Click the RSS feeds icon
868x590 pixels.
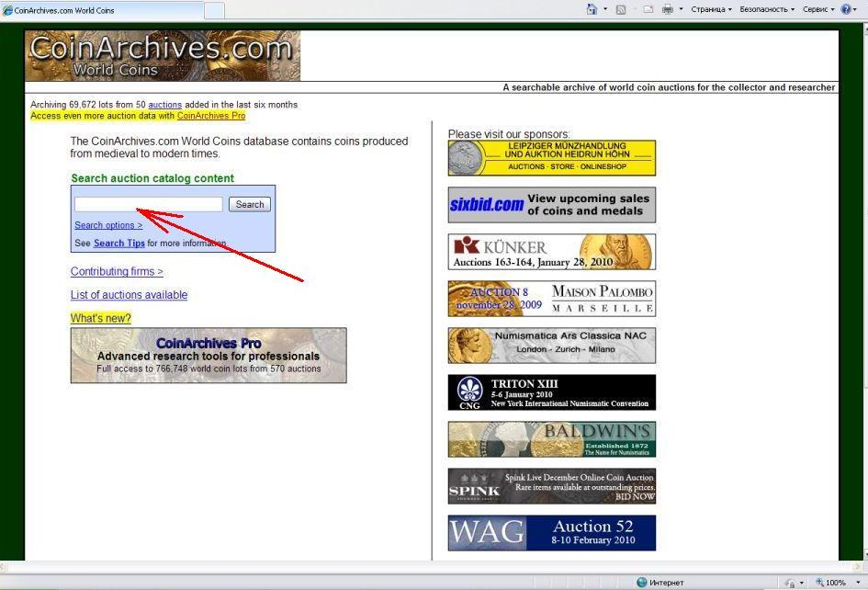tap(622, 9)
